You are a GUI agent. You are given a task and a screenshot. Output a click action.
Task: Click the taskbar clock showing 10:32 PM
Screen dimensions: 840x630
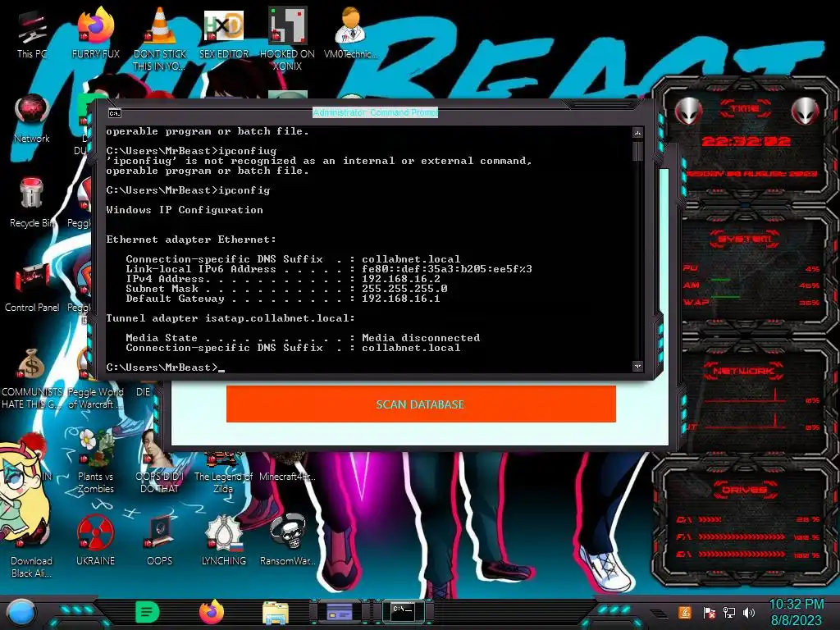[x=796, y=605]
